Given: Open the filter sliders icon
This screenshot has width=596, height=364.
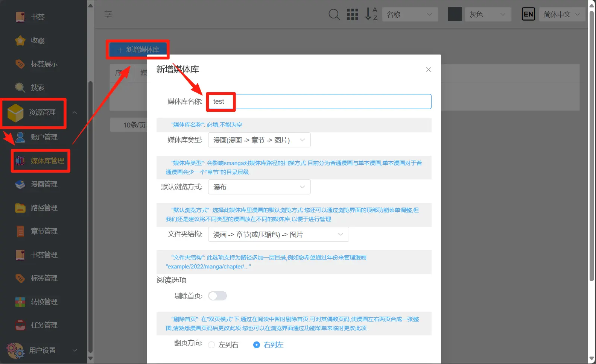Looking at the screenshot, I should (108, 14).
